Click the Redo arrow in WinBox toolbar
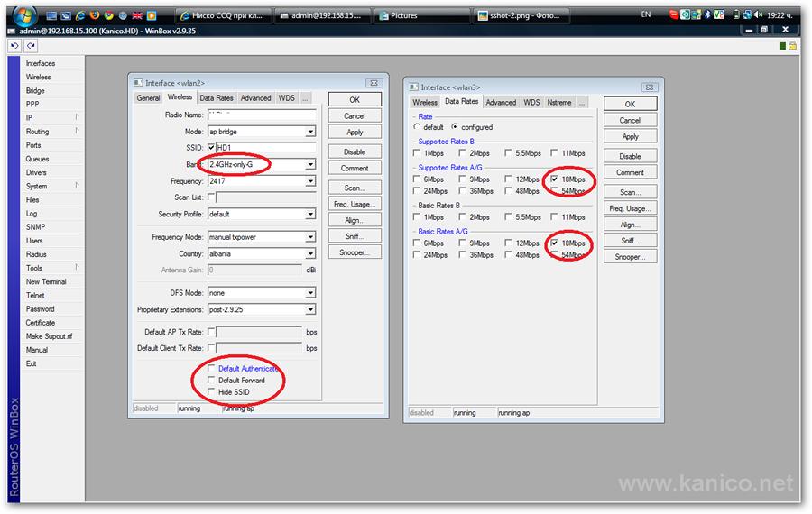 tap(31, 45)
